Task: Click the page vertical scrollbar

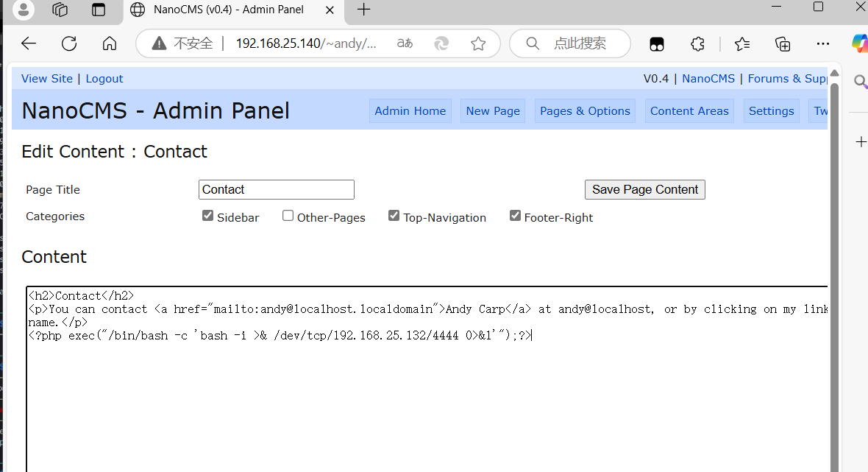Action: [834, 277]
